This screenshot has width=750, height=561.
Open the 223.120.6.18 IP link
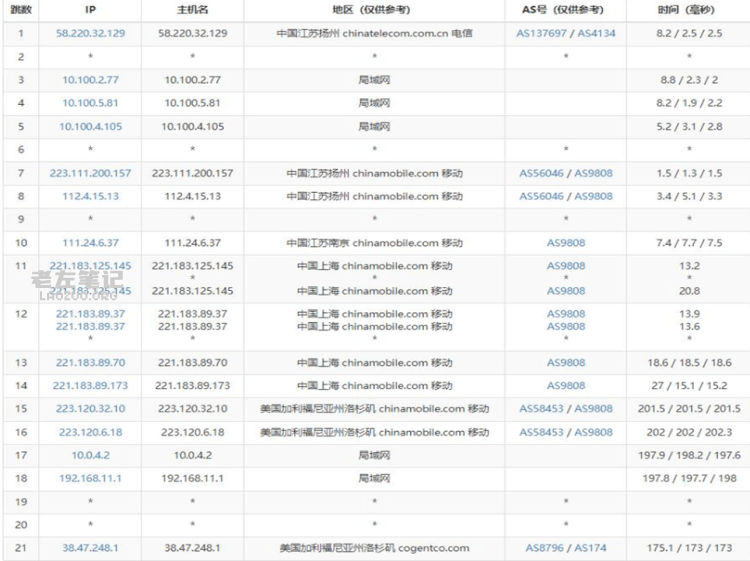(x=91, y=432)
